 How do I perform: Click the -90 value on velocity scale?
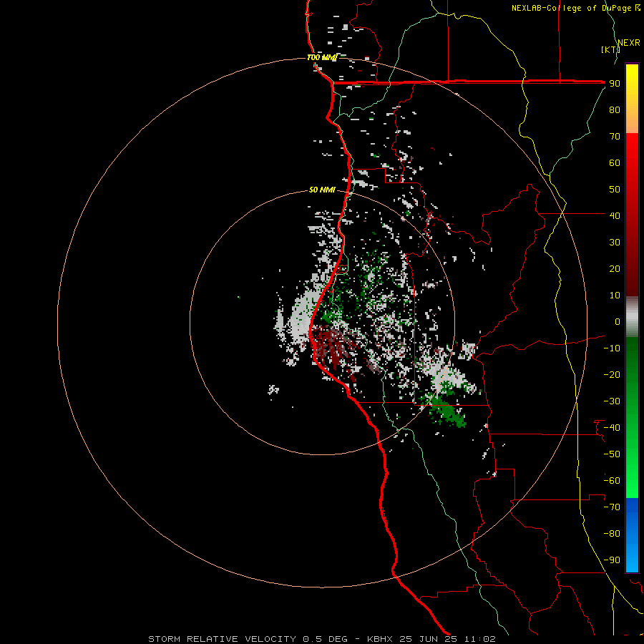(x=612, y=560)
